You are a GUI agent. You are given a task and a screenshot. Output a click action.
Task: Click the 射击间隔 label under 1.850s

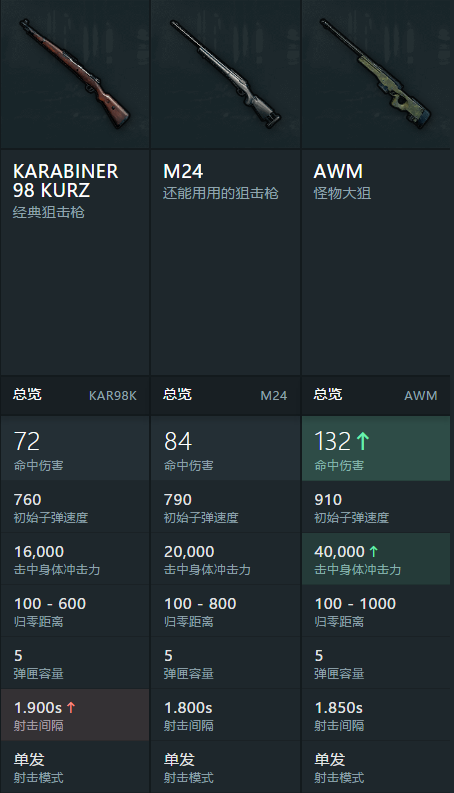coord(339,726)
